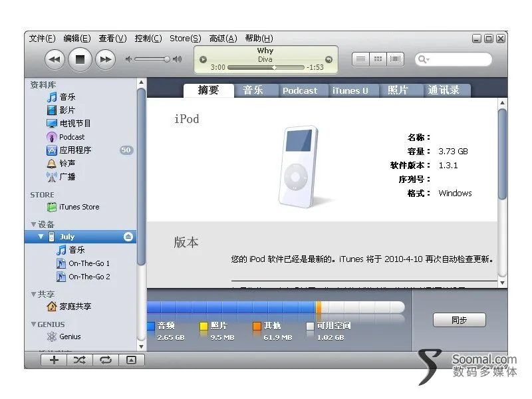Click the 音频 blue capacity swatch
532x399 pixels.
click(151, 326)
